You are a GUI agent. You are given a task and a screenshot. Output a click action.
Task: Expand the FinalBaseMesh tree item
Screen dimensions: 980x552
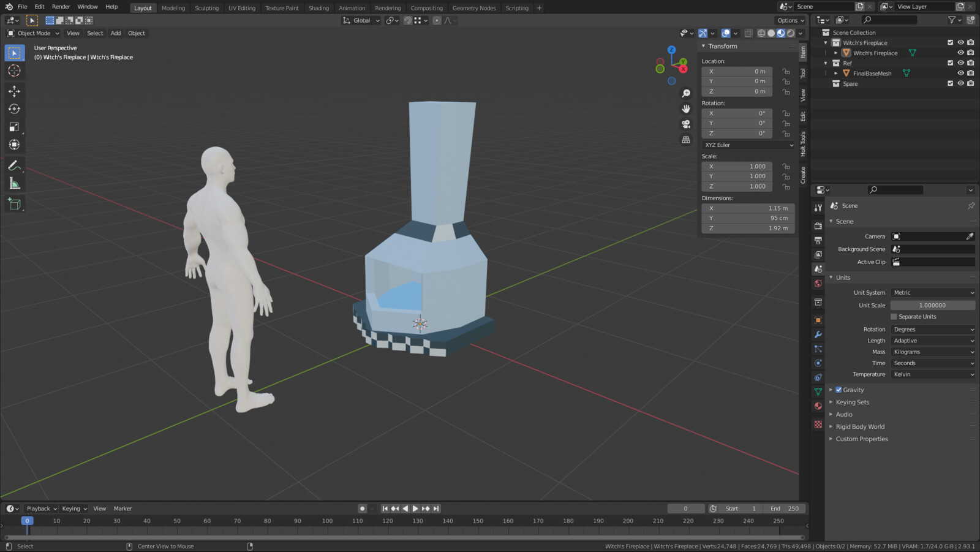click(836, 74)
